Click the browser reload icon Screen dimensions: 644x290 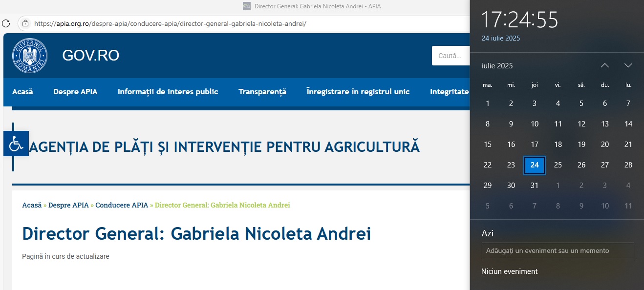coord(6,23)
